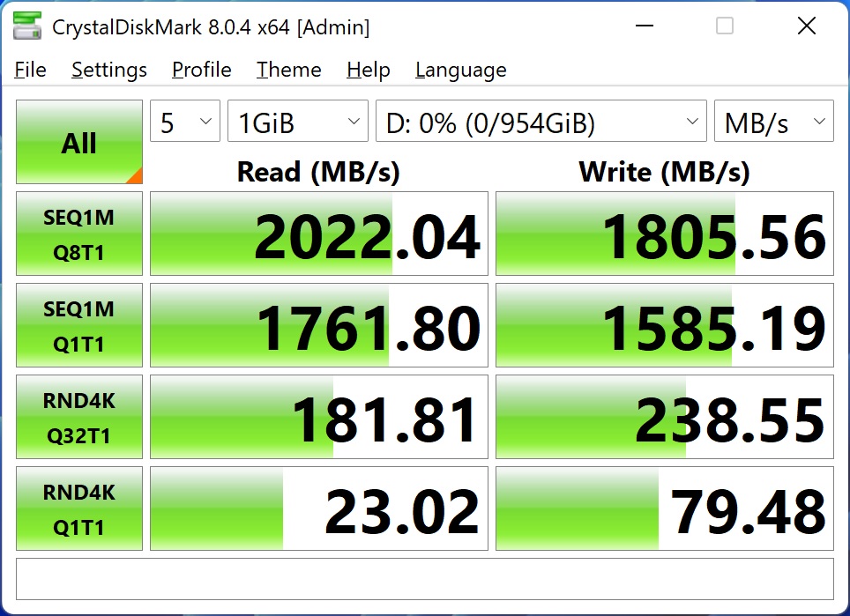Viewport: 850px width, 616px height.
Task: Start all benchmarks with the All button
Action: point(79,142)
